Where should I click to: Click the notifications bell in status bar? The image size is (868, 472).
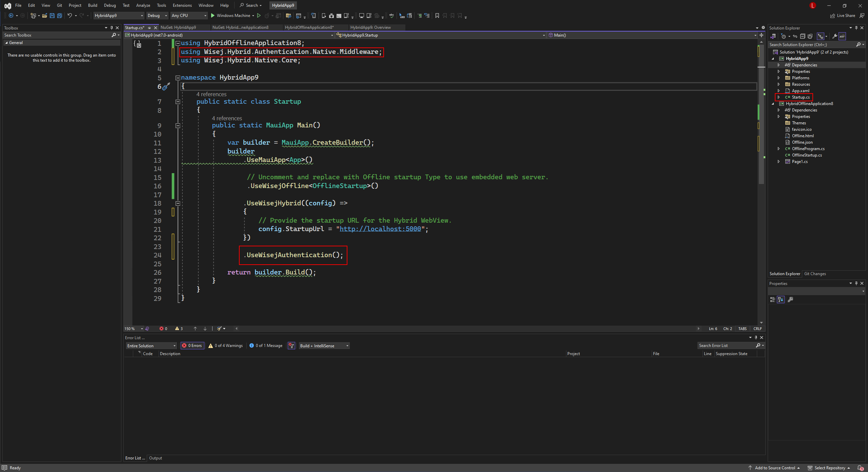pos(861,468)
